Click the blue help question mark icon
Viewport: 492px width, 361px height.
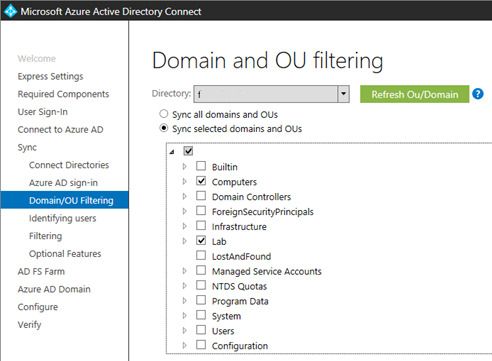[478, 94]
